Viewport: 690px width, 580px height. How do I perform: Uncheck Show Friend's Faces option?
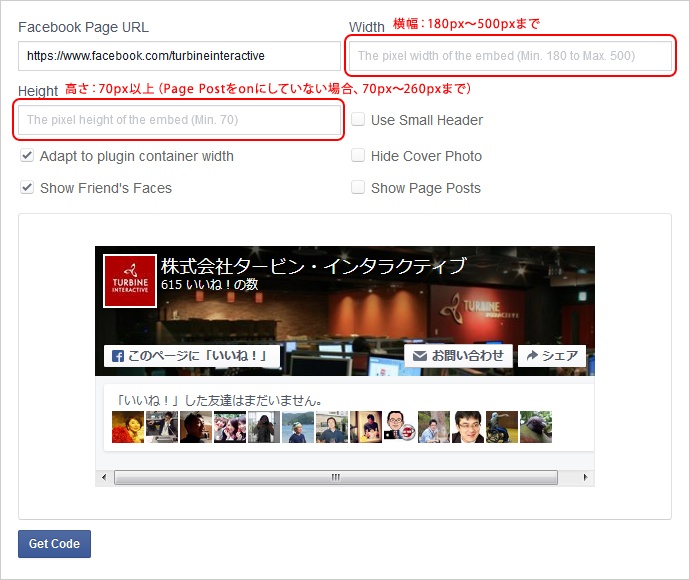(27, 187)
